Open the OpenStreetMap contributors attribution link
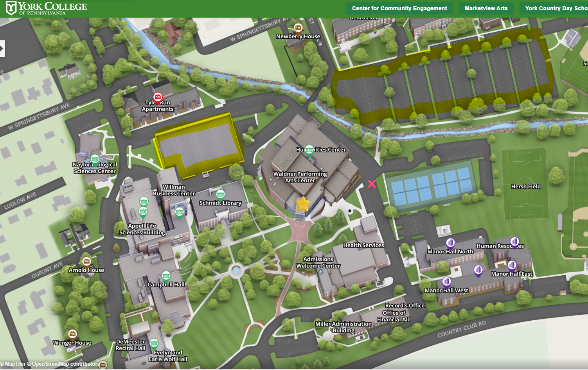Screen dimensions: 588x370 tap(65, 364)
